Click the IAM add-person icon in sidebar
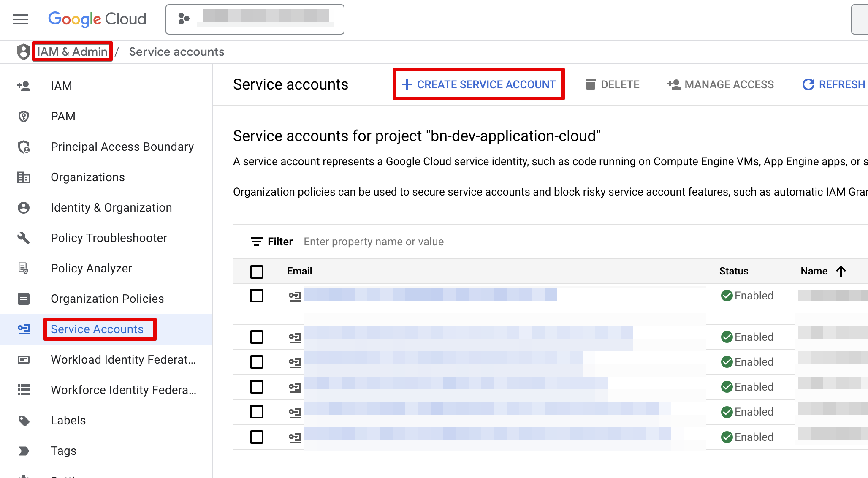This screenshot has height=478, width=868. tap(24, 86)
